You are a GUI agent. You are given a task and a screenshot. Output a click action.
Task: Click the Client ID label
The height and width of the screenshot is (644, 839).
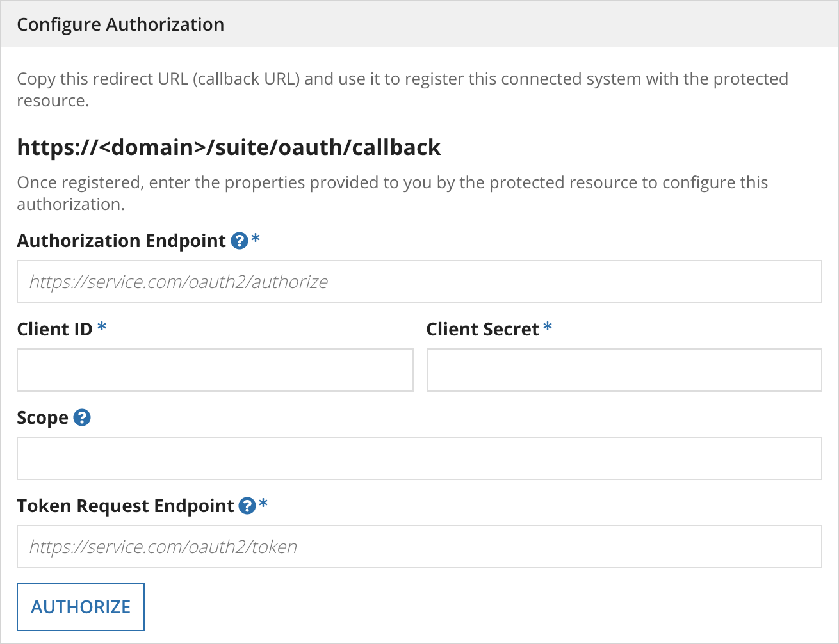point(54,329)
